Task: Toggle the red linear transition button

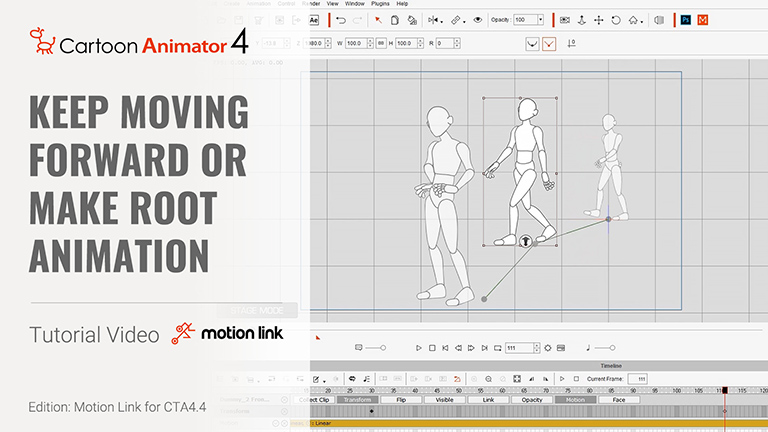Action: pyautogui.click(x=549, y=44)
